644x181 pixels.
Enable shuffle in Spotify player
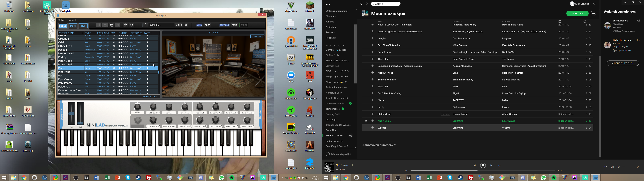466,166
